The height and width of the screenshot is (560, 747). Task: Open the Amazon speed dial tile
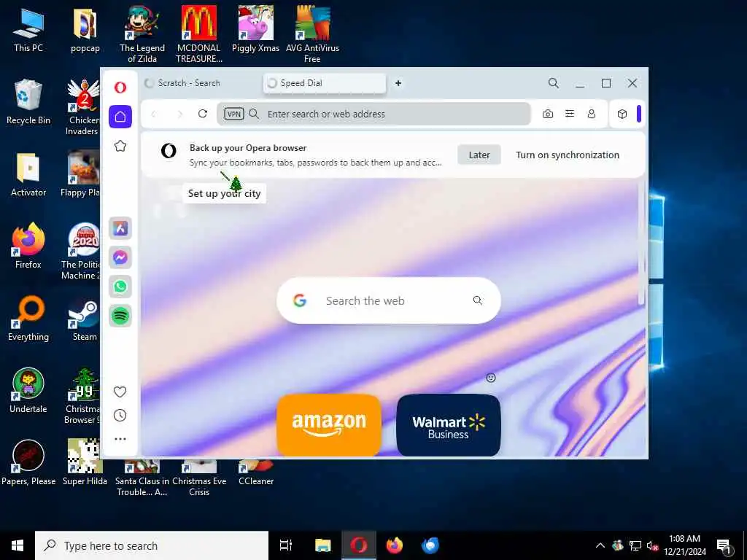click(329, 425)
